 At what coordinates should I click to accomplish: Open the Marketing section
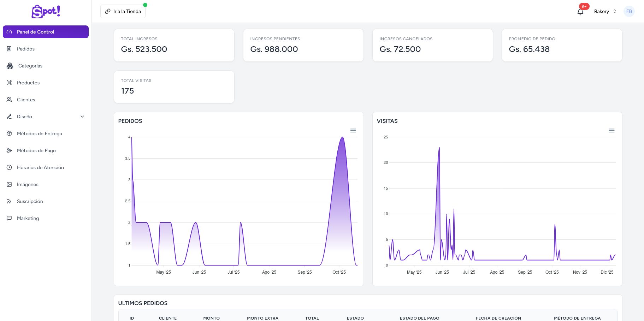click(28, 218)
